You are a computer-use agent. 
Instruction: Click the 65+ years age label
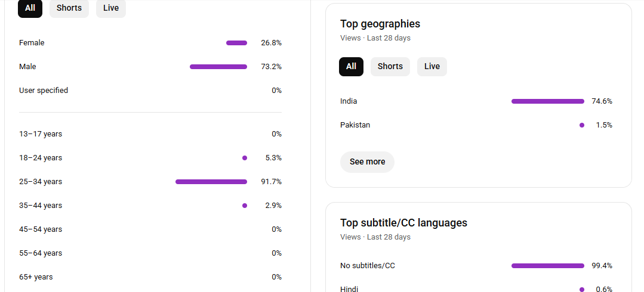coord(36,277)
